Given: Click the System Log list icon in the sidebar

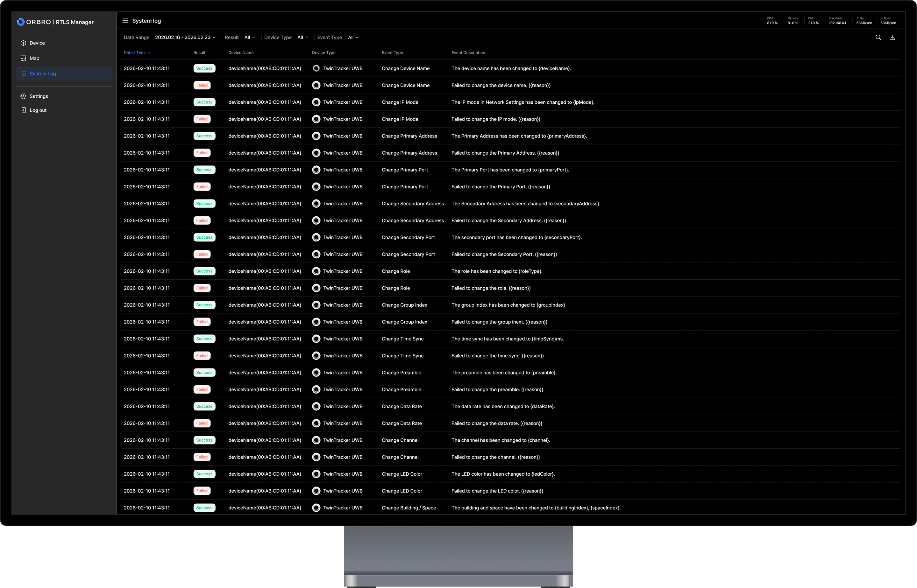Looking at the screenshot, I should click(23, 73).
